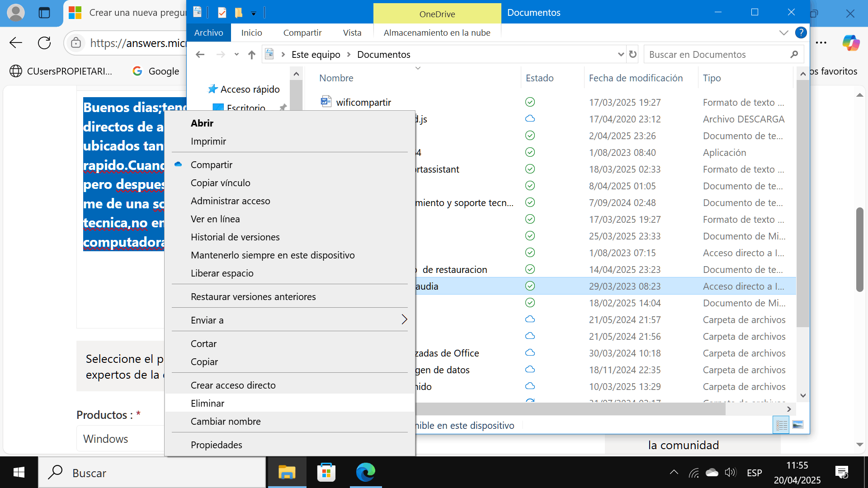Select Eliminar from the context menu
The image size is (868, 488).
point(208,403)
